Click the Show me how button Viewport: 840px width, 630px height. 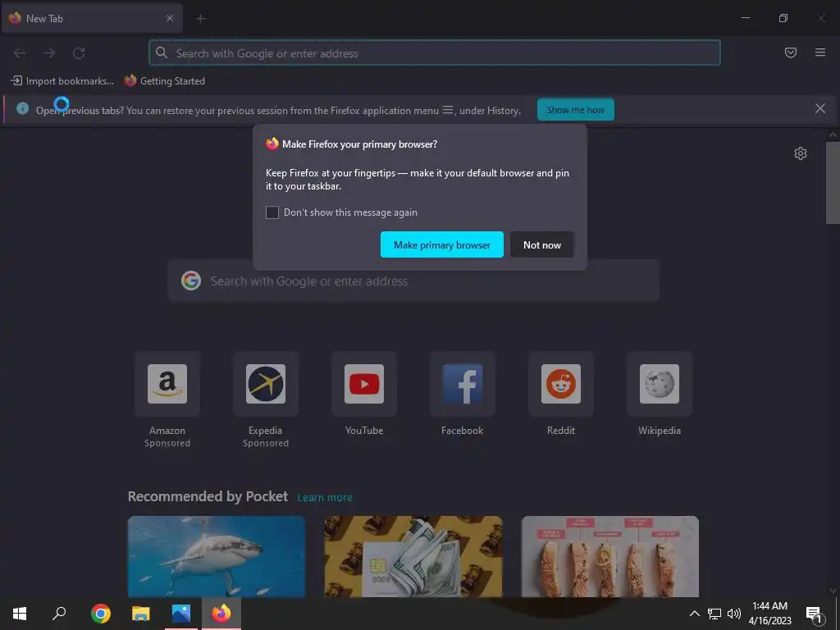[575, 110]
